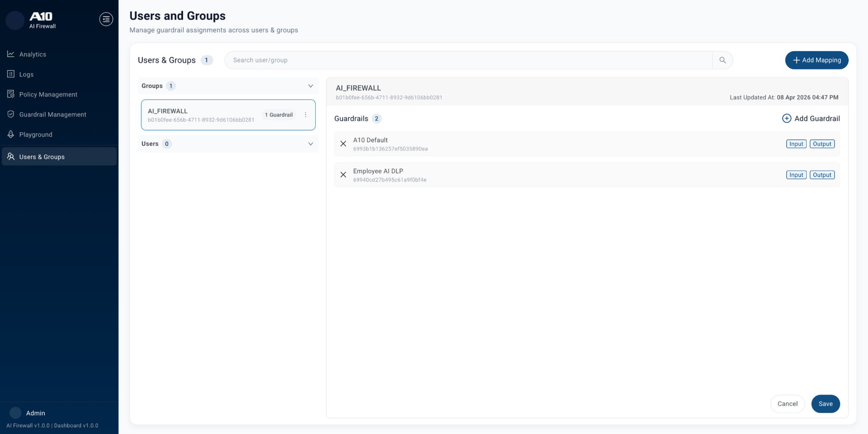Click the A10 AI Firewall logo
The width and height of the screenshot is (868, 434).
pos(41,19)
